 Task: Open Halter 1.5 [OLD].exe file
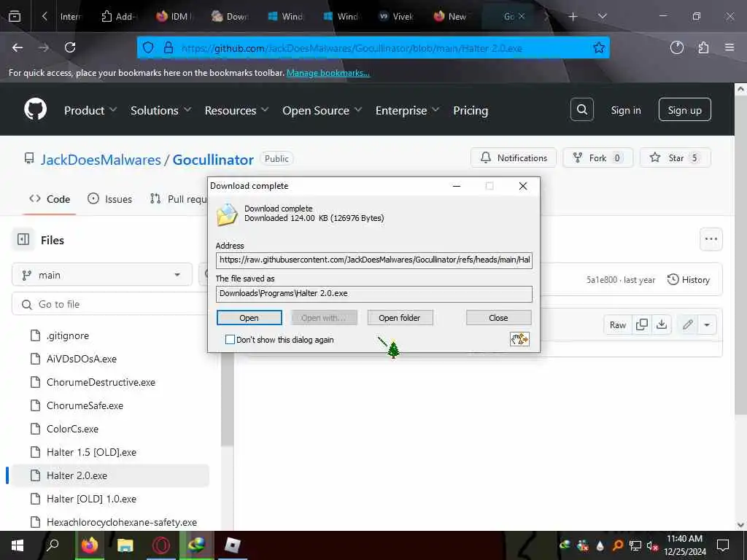point(91,452)
